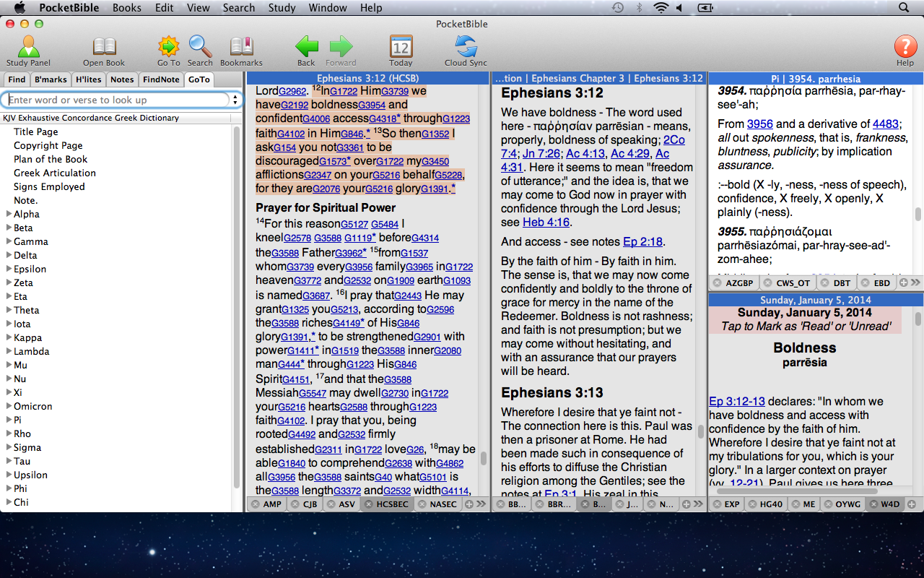Open the Study Panel toolbar icon

tap(28, 48)
